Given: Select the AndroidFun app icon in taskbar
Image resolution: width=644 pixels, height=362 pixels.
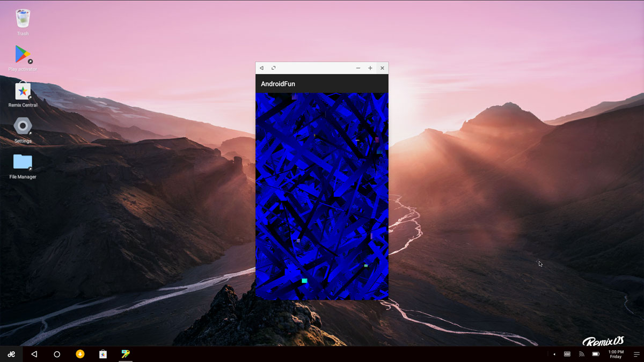Looking at the screenshot, I should tap(126, 354).
